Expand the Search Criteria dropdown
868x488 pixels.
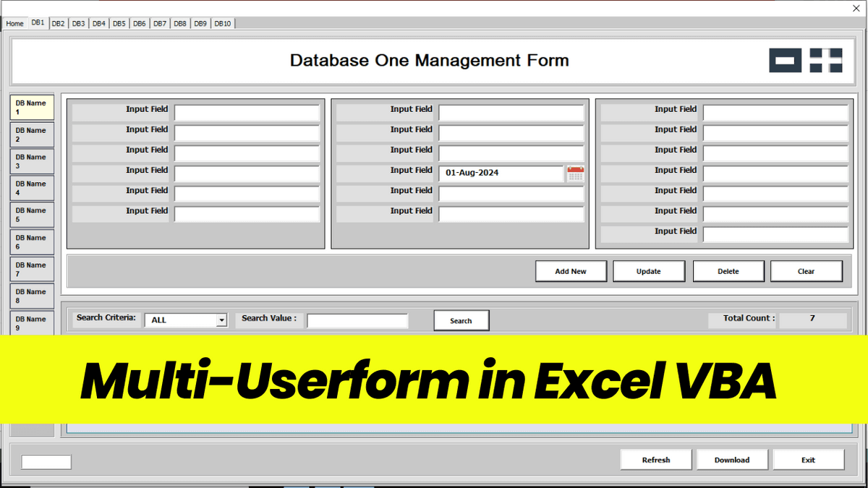point(222,320)
